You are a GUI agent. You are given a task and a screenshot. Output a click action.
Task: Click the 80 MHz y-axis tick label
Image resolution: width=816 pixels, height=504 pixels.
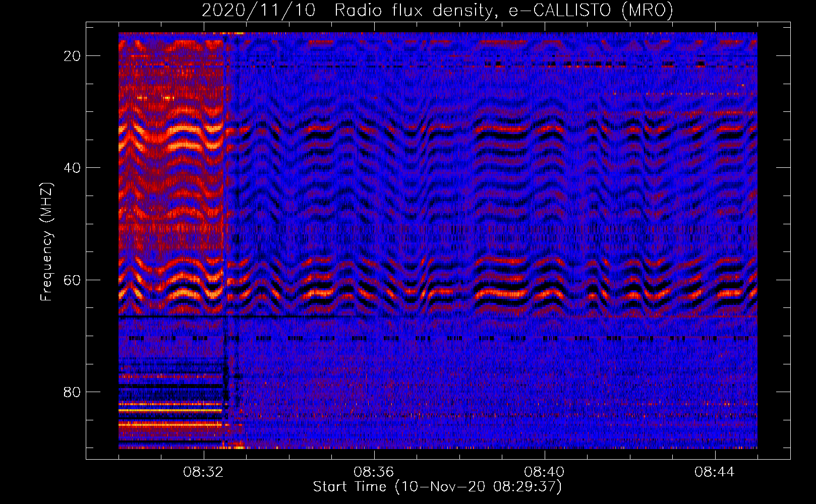pos(73,392)
